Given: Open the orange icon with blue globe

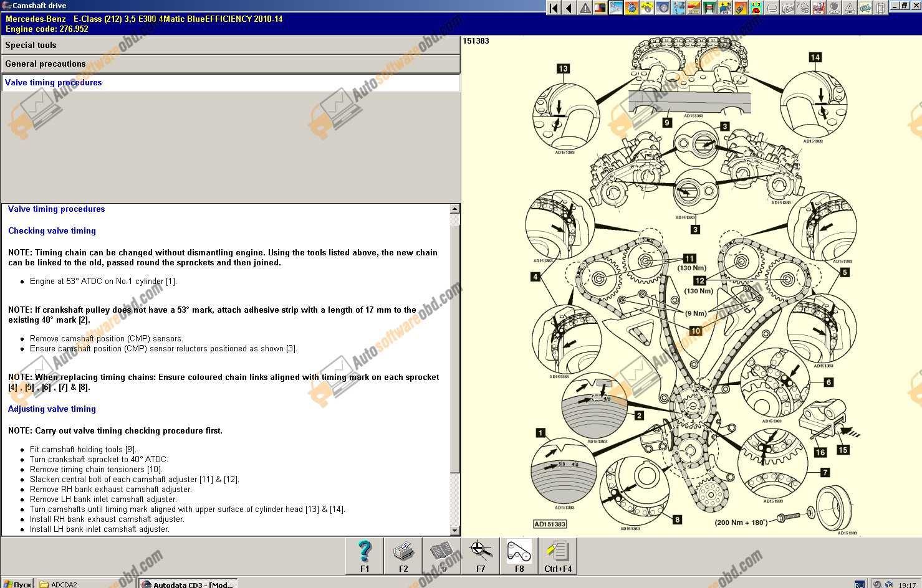Looking at the screenshot, I should [631, 7].
